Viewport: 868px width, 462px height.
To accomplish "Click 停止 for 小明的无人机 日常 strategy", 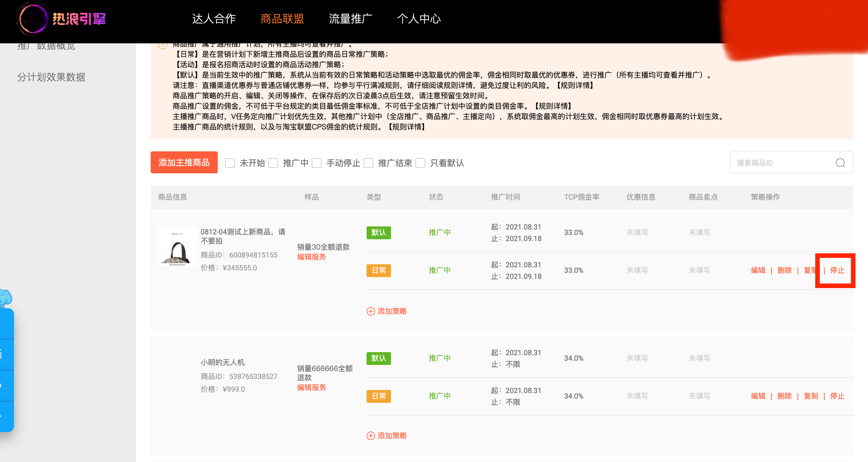I will coord(837,396).
